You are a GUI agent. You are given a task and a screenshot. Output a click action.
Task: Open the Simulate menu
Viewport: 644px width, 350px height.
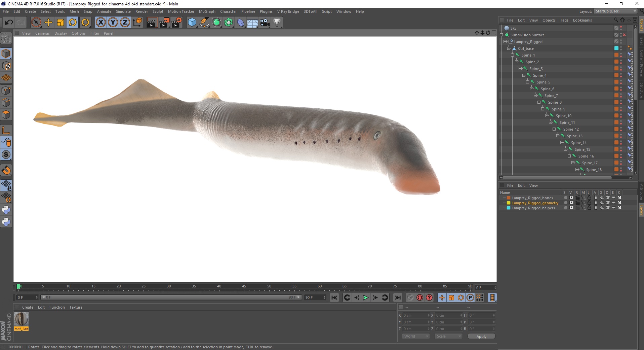123,11
